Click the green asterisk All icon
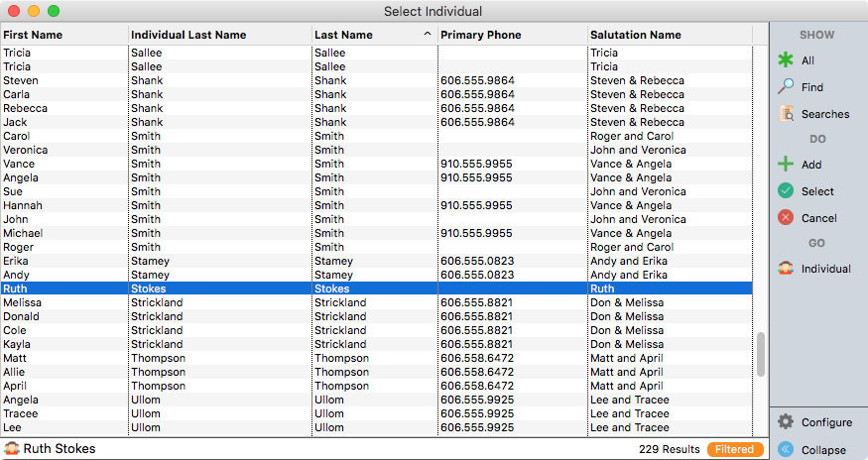The height and width of the screenshot is (460, 868). [x=786, y=60]
